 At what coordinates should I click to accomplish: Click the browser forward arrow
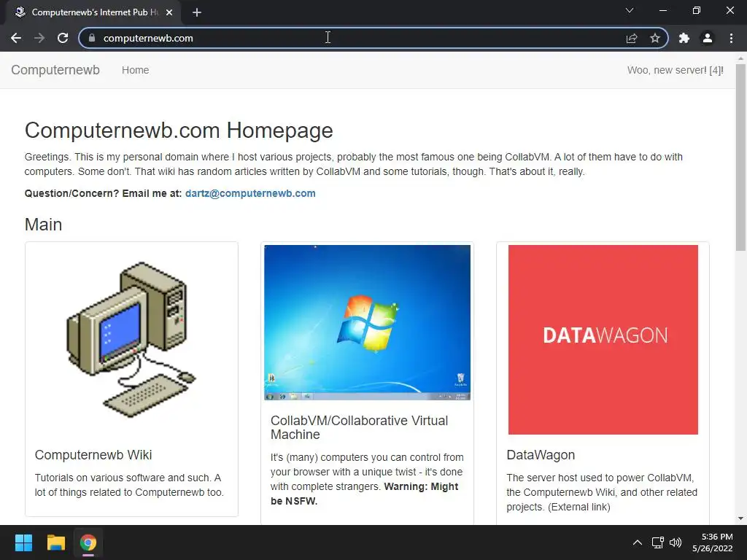pyautogui.click(x=39, y=38)
